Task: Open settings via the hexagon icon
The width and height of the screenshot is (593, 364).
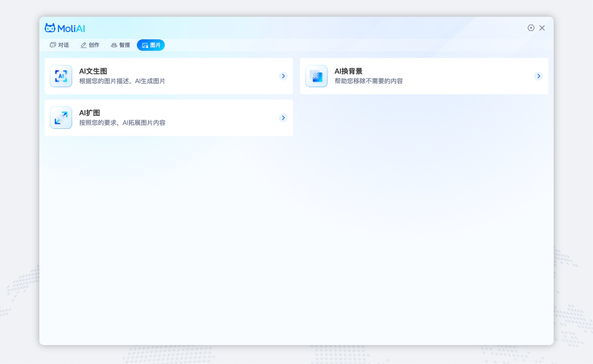Action: 531,28
